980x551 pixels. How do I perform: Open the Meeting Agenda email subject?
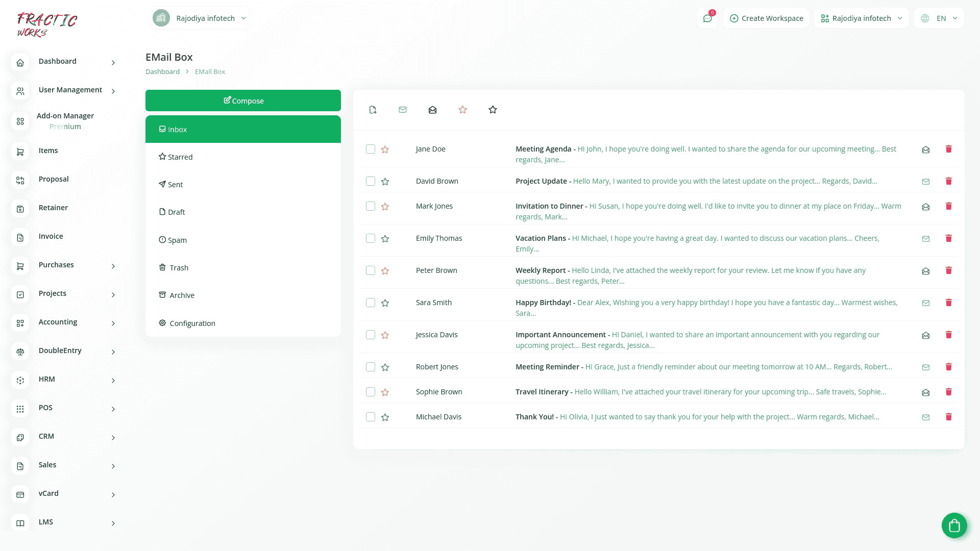click(543, 149)
